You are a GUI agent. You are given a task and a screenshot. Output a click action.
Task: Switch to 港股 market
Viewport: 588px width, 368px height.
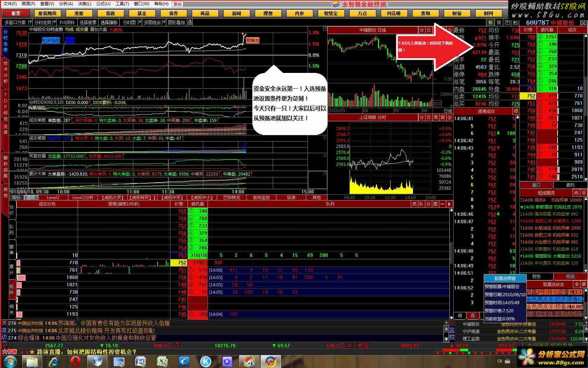click(x=79, y=13)
